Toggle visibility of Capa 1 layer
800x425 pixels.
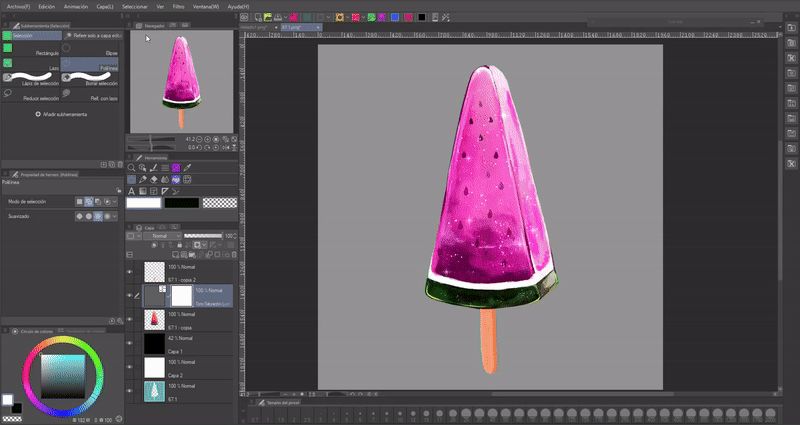(130, 343)
